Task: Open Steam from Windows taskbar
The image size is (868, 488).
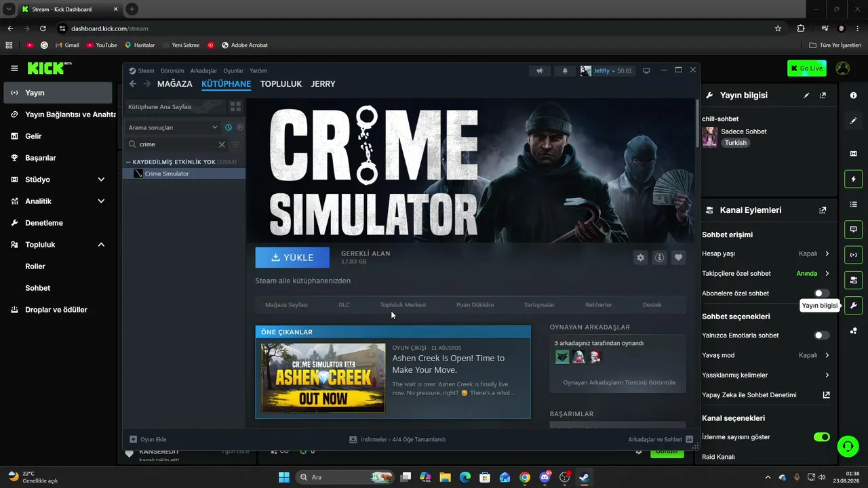Action: click(583, 477)
